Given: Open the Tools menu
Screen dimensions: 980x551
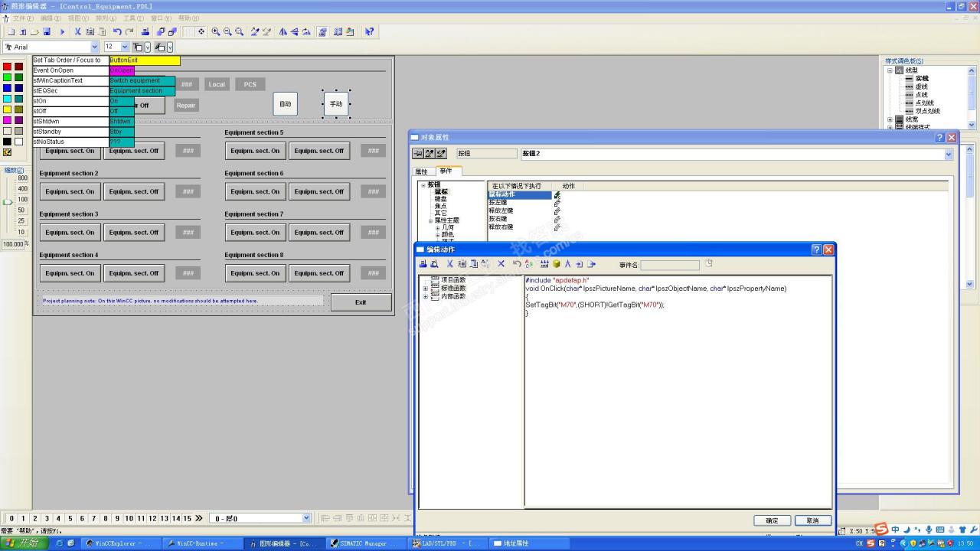Looking at the screenshot, I should [133, 18].
